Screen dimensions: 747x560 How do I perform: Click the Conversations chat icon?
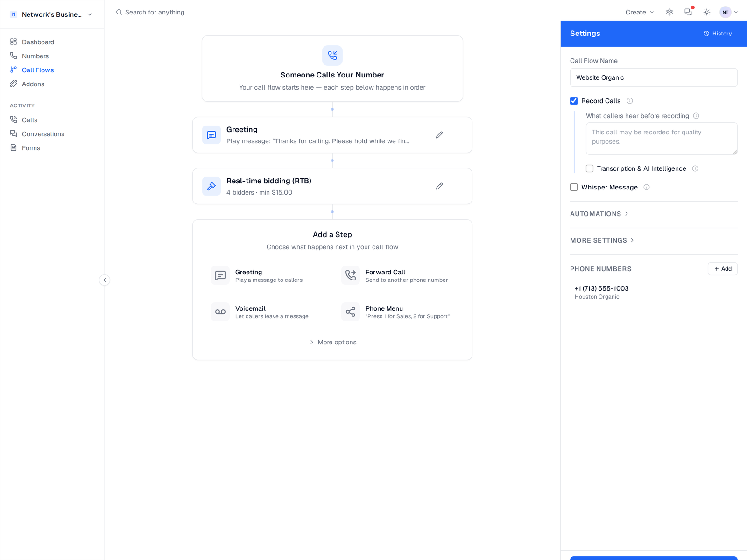14,133
